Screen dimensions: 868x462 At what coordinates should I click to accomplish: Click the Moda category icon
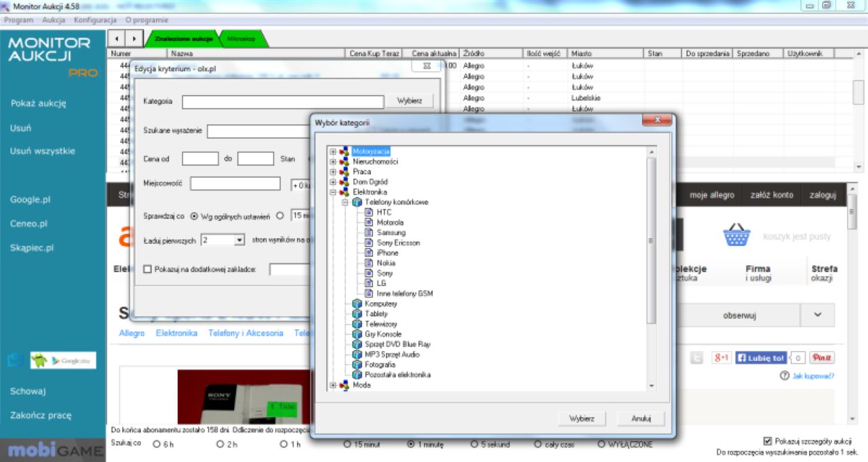344,385
